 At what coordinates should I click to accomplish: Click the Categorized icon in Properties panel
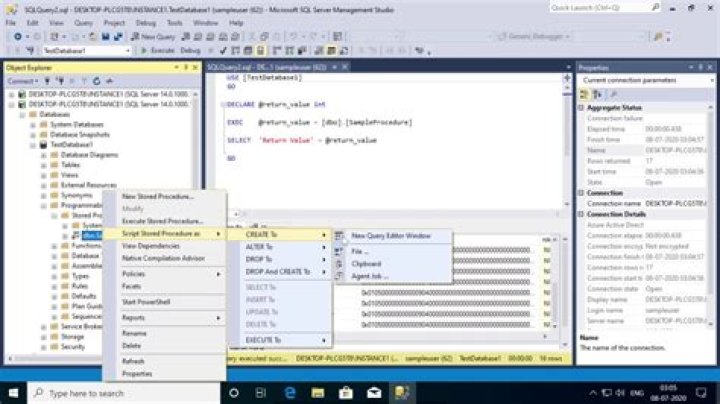tap(584, 95)
